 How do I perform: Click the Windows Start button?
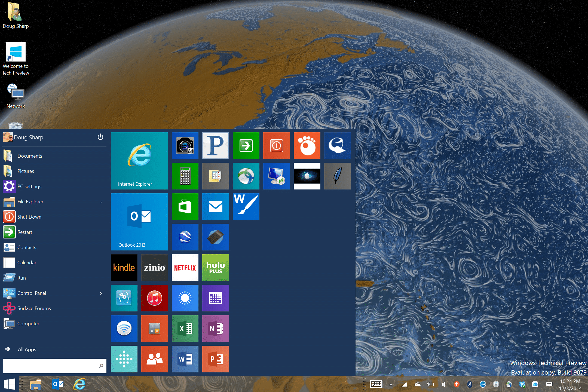pos(10,384)
